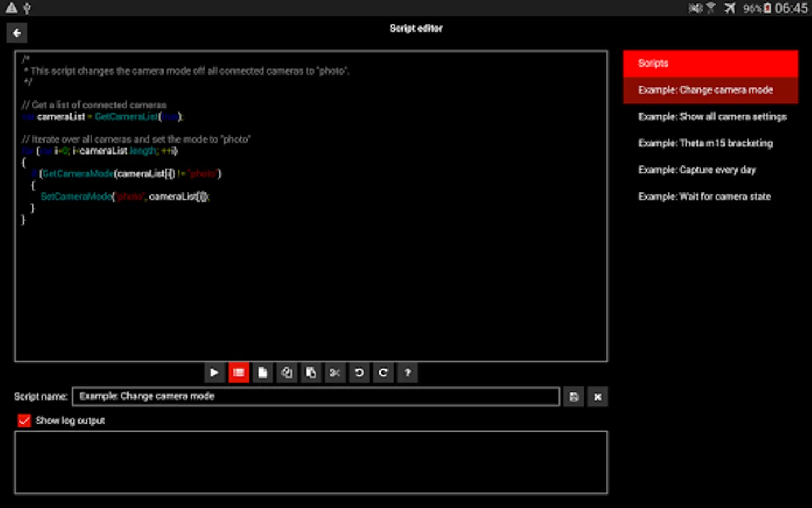812x508 pixels.
Task: Cut selection with the scissors icon
Action: coord(335,373)
